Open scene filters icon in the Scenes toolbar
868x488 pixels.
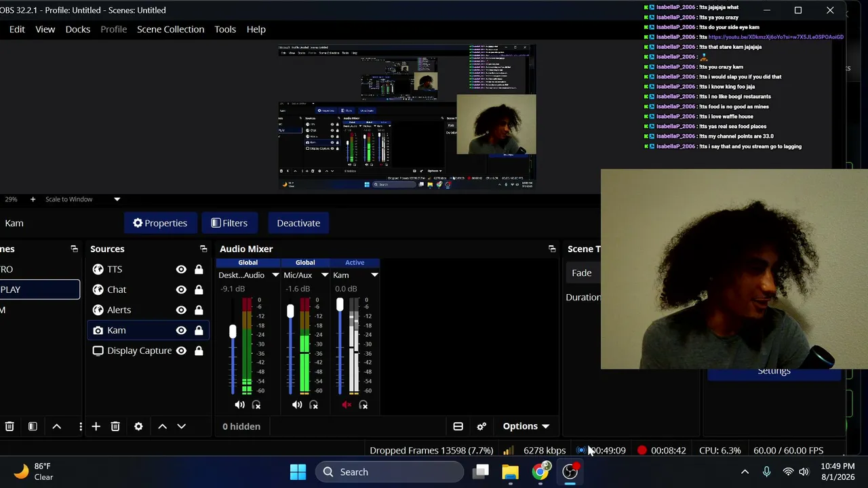pos(33,426)
